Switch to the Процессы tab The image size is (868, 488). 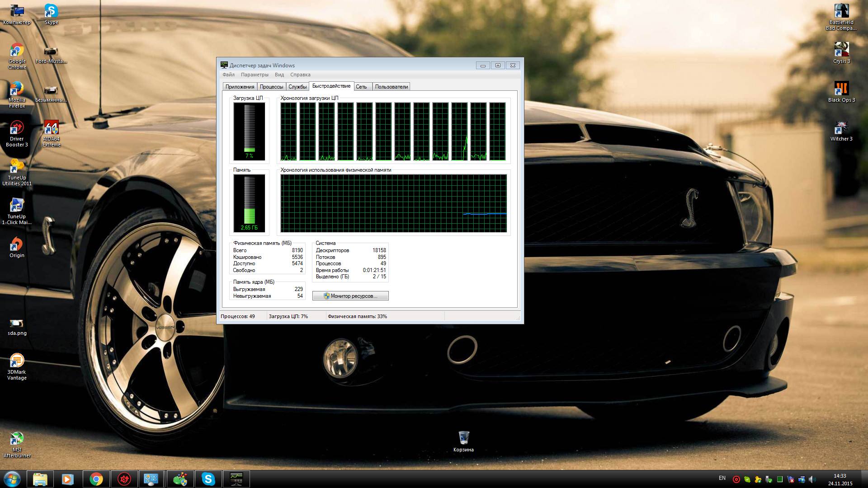[271, 87]
